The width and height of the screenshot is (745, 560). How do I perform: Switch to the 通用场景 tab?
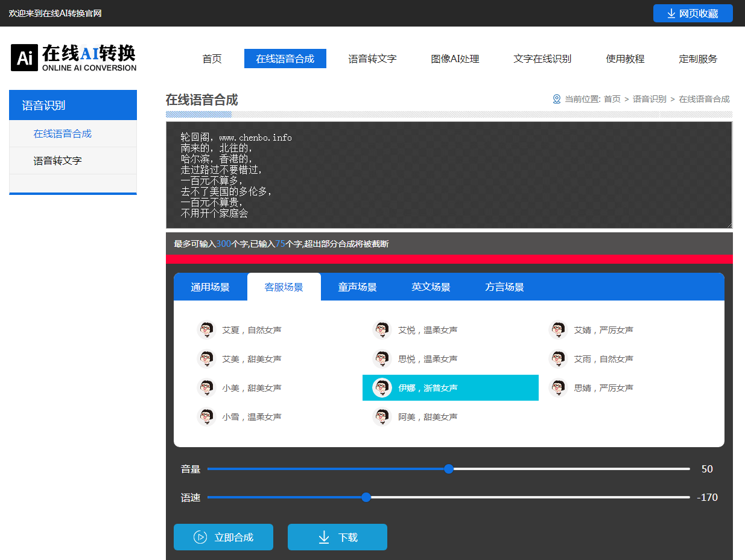pos(210,287)
